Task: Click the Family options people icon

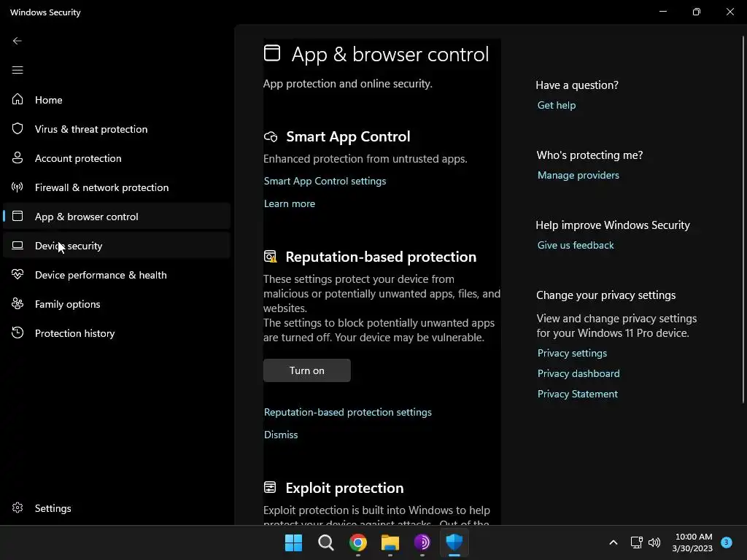Action: (x=18, y=304)
